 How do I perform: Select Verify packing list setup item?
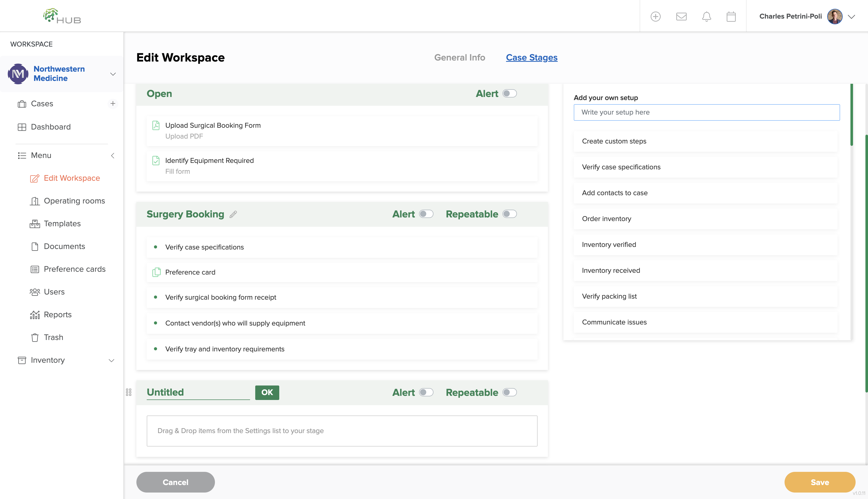705,297
